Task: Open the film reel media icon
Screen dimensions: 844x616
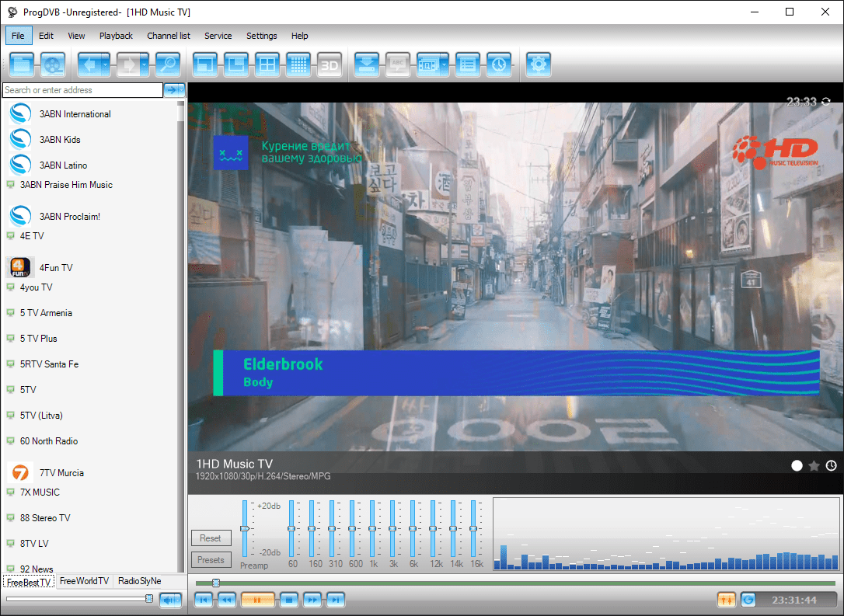Action: click(x=53, y=65)
